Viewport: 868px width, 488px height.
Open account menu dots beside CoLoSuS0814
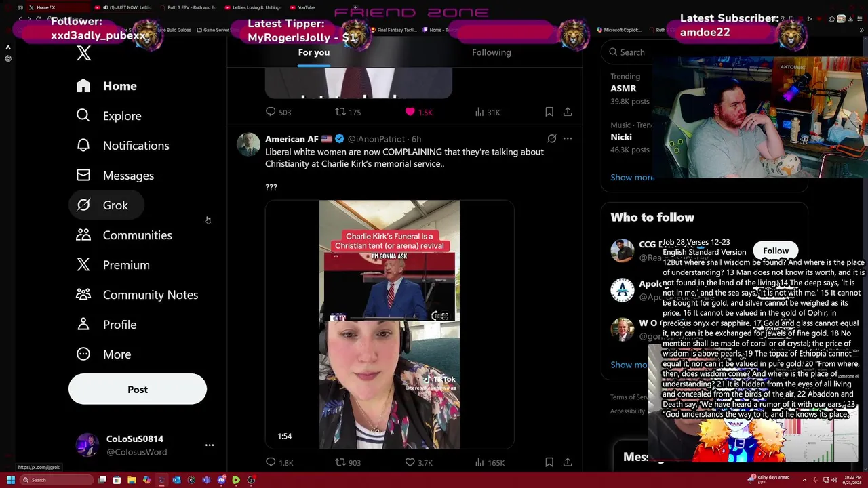(x=210, y=445)
